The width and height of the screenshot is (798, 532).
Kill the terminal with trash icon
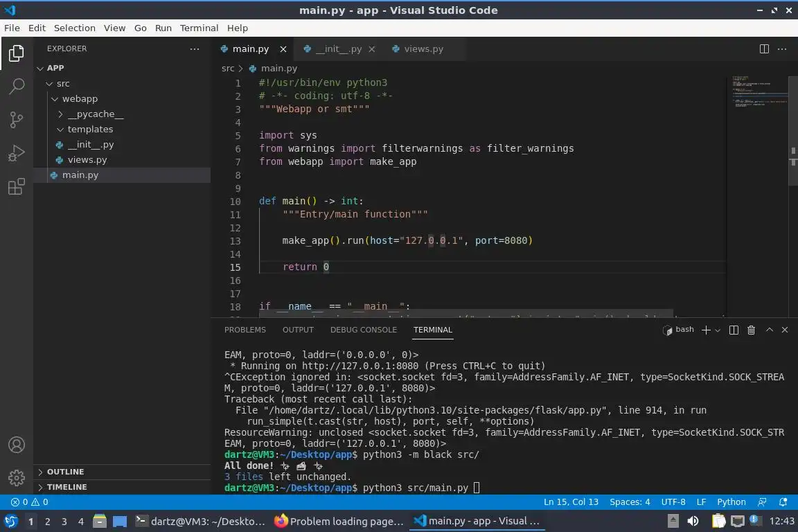[751, 330]
